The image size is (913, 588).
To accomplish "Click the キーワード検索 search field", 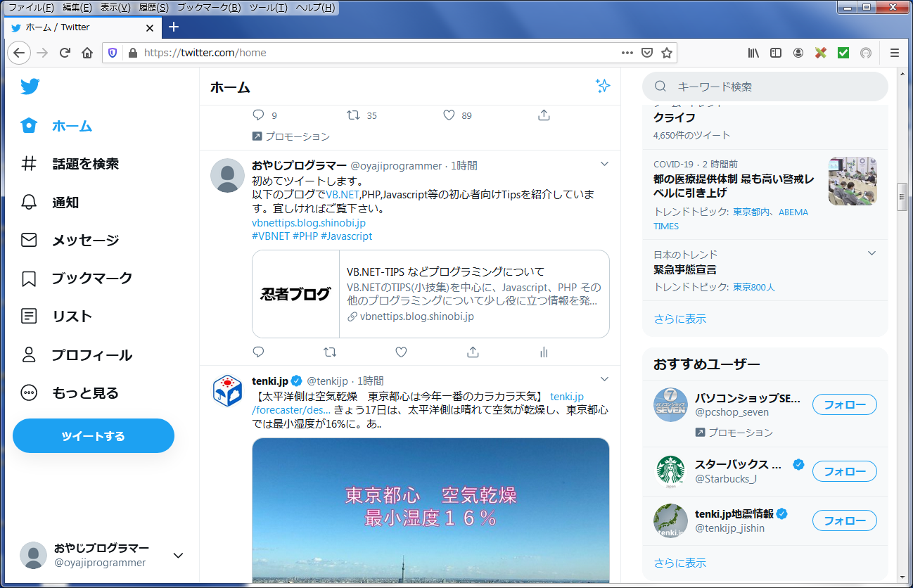I will [765, 87].
